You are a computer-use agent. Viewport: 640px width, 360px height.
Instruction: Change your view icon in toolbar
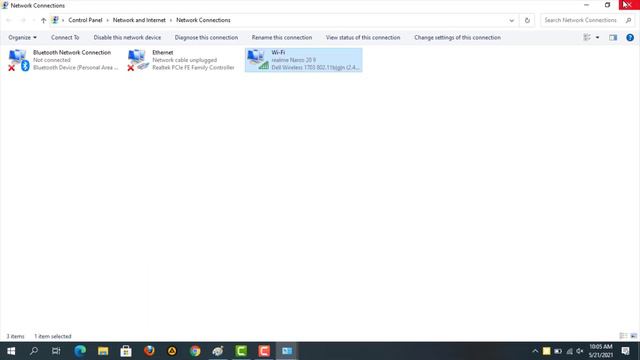[587, 38]
